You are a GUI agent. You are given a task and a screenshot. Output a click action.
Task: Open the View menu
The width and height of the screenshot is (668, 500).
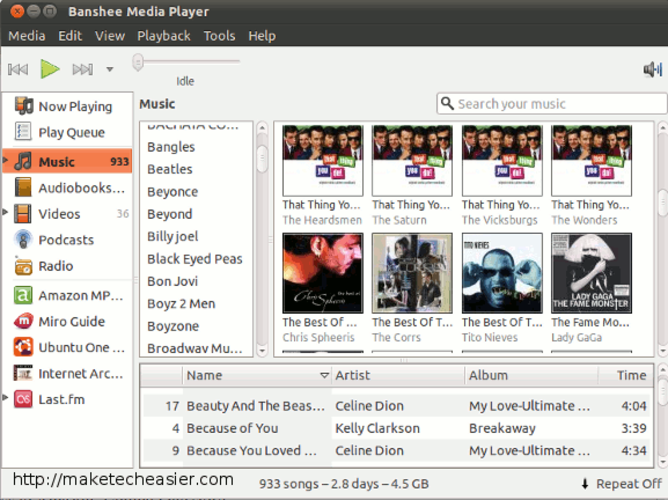coord(110,36)
